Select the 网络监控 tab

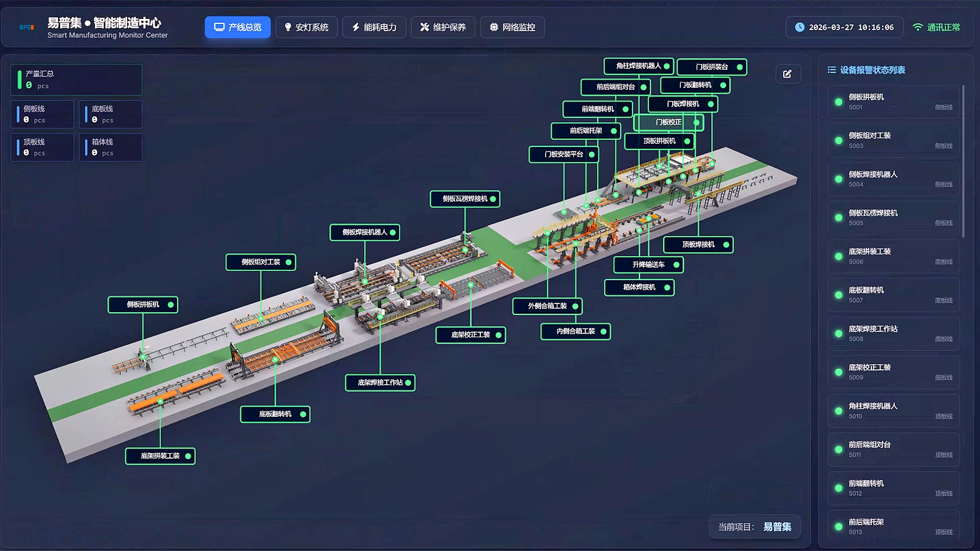point(512,28)
